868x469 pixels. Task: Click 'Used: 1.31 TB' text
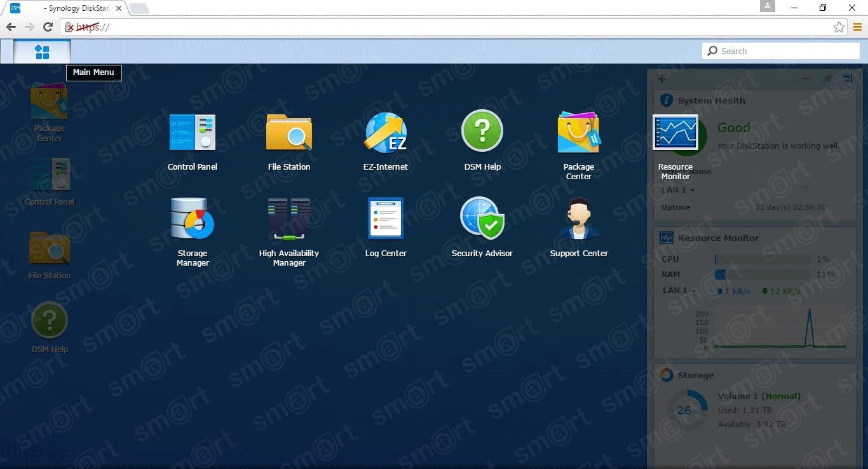tap(745, 411)
